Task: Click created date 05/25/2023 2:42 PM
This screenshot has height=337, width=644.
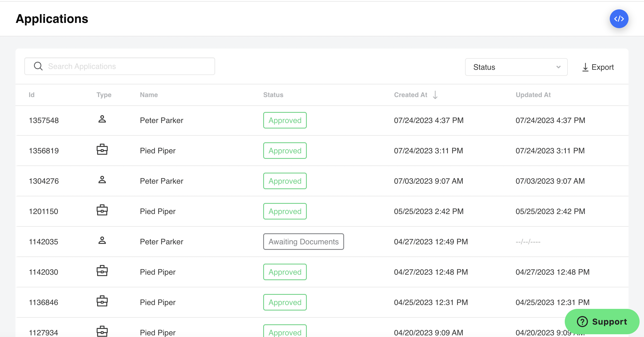Action: click(429, 212)
